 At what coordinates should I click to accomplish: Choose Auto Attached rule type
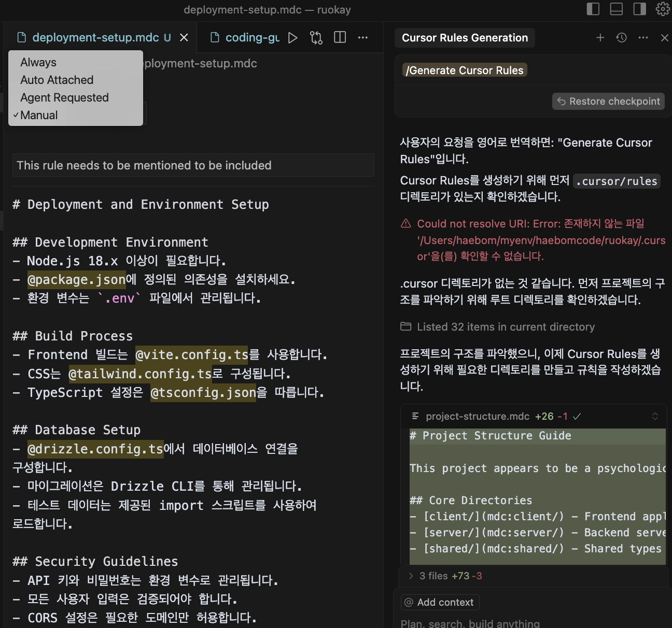(57, 80)
